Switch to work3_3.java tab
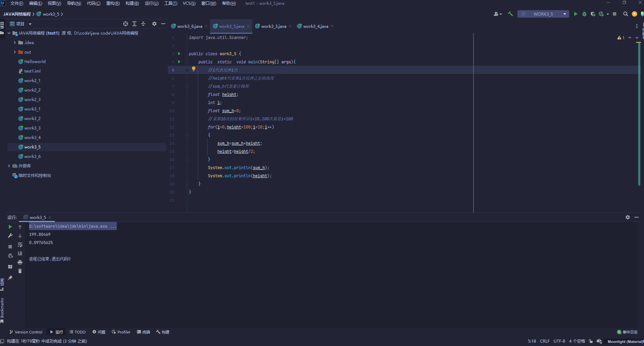 (x=274, y=26)
